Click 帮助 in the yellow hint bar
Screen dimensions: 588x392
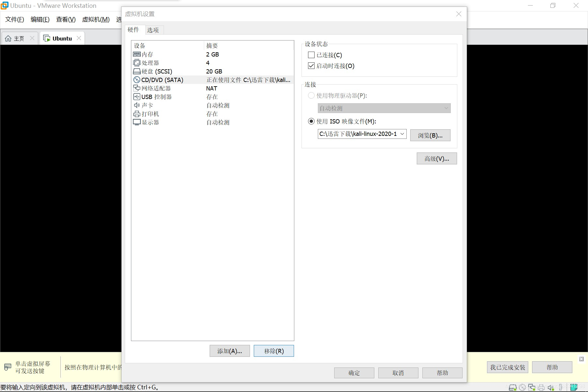click(x=552, y=367)
